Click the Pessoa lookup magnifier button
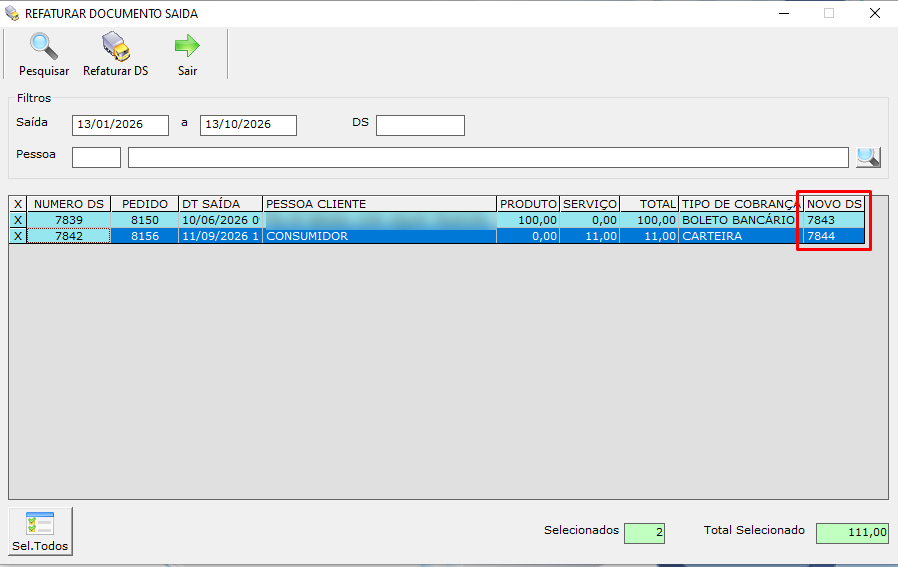 coord(868,157)
